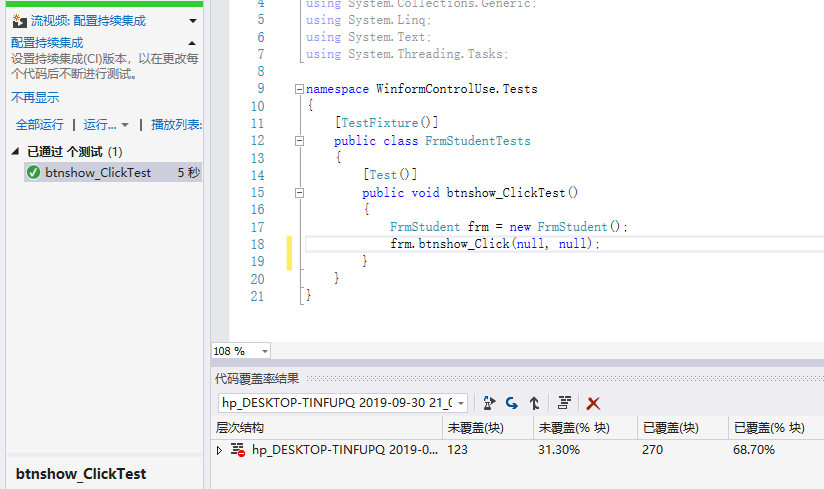Image resolution: width=824 pixels, height=489 pixels.
Task: Click the 68.70% covered cell
Action: (x=754, y=450)
